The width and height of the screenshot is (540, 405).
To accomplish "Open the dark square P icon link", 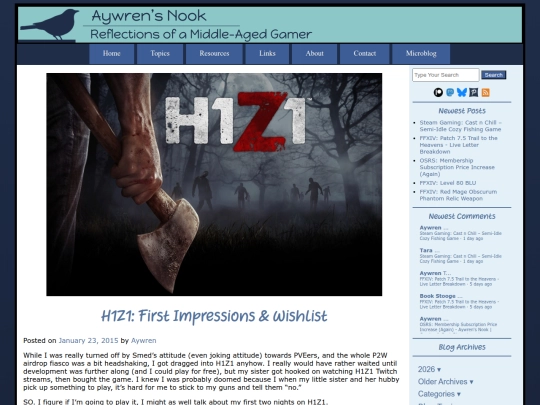I will (474, 92).
